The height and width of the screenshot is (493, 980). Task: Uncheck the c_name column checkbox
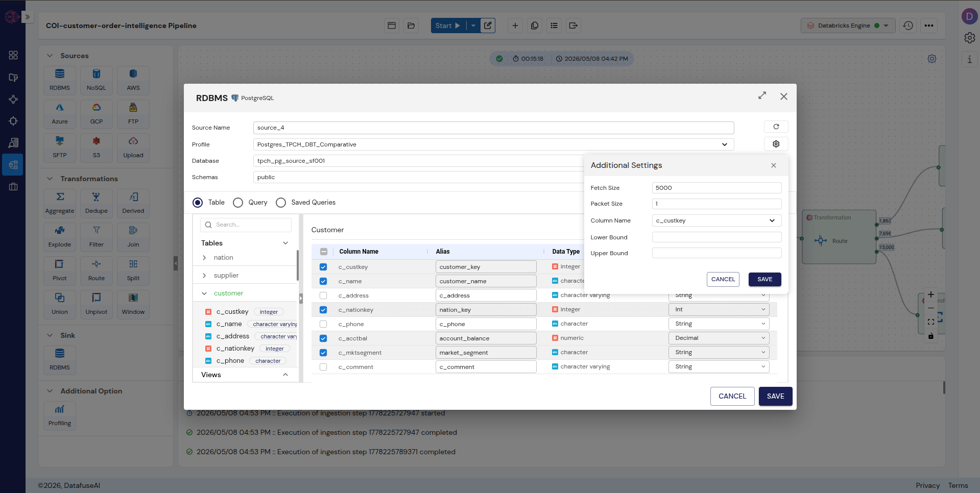point(323,281)
